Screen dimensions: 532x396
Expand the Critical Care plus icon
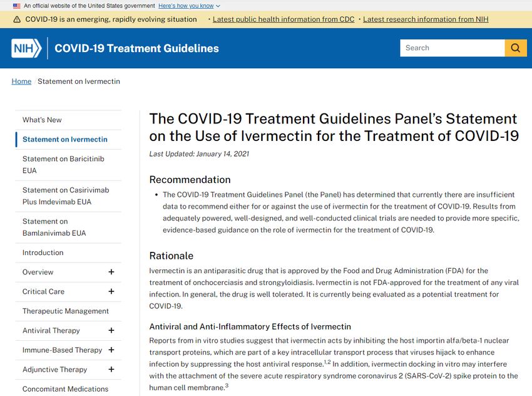pyautogui.click(x=111, y=291)
